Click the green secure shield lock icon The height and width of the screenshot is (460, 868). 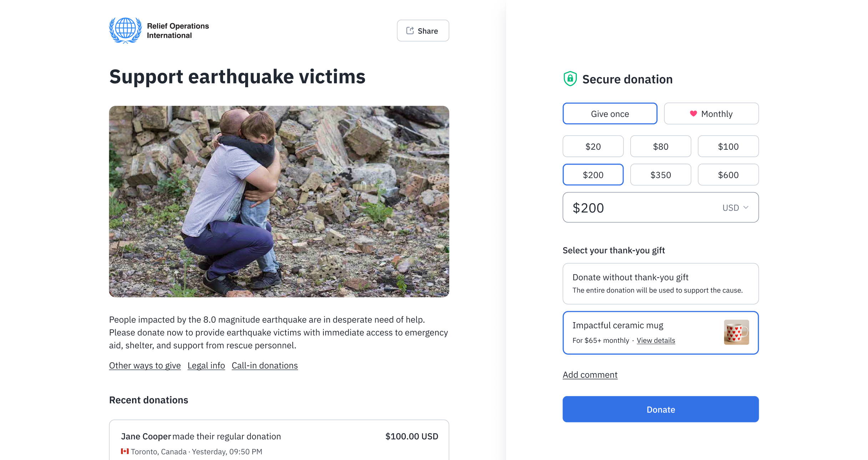tap(570, 79)
